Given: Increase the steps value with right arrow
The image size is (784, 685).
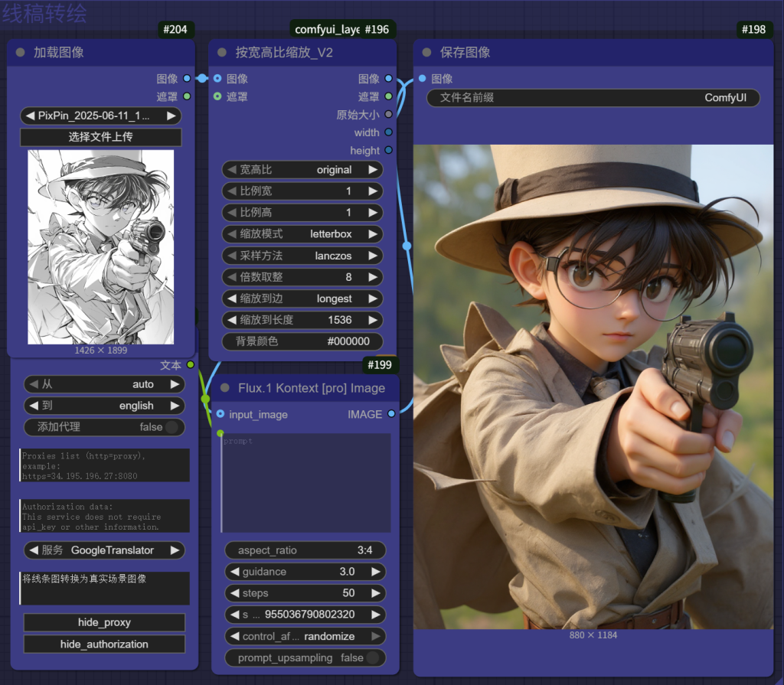Looking at the screenshot, I should pyautogui.click(x=375, y=593).
